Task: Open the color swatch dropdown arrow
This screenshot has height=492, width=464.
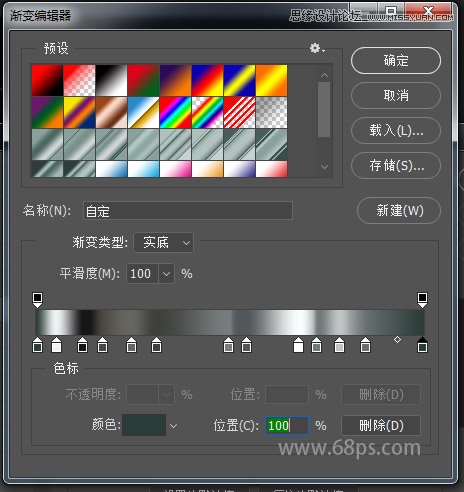Action: [173, 426]
